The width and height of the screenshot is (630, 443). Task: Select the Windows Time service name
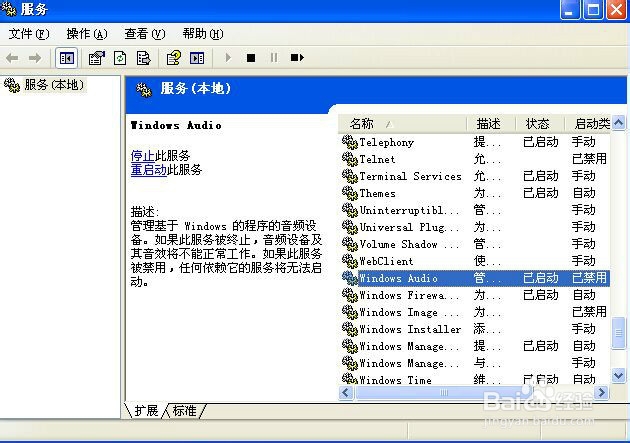(395, 380)
